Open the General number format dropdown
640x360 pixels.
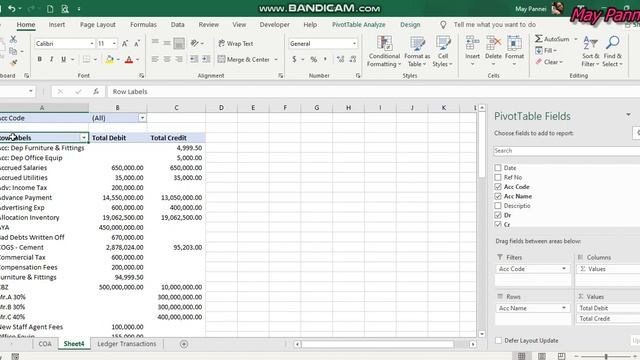(354, 44)
